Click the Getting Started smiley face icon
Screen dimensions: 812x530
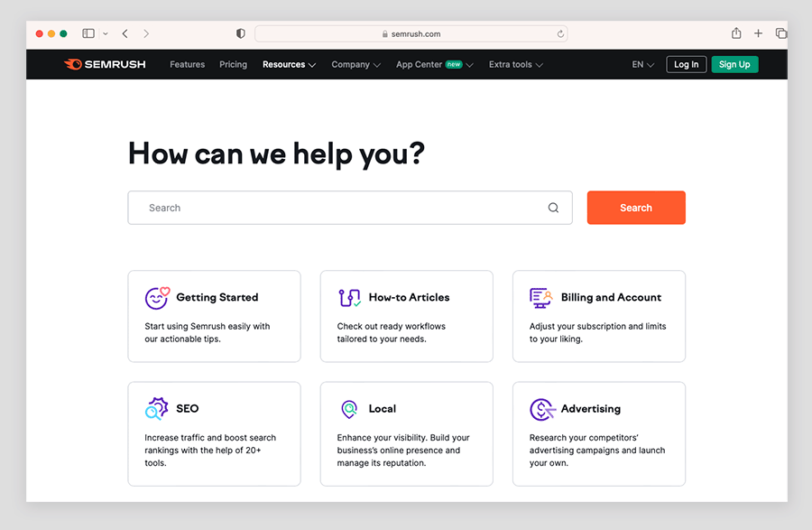click(x=157, y=298)
